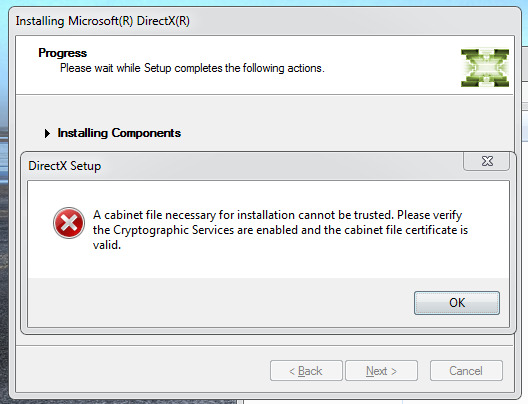The width and height of the screenshot is (528, 404).
Task: Click the arrow beside Installing Components
Action: (47, 133)
